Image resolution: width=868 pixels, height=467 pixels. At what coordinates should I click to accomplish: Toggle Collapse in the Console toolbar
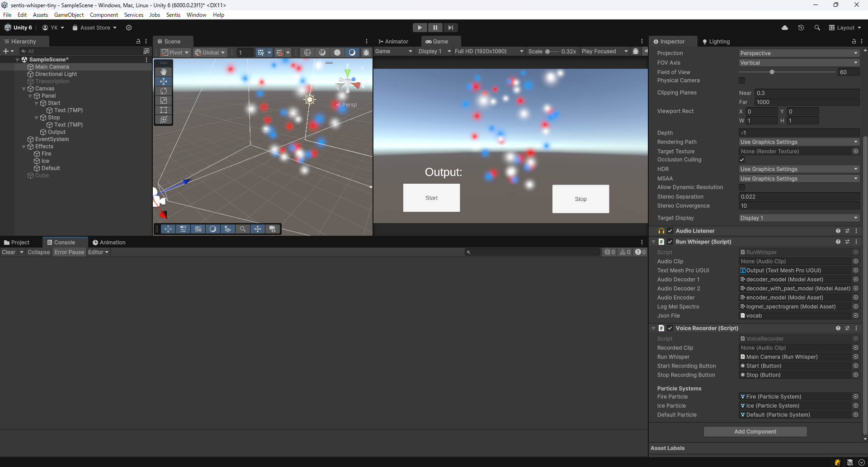(x=38, y=252)
